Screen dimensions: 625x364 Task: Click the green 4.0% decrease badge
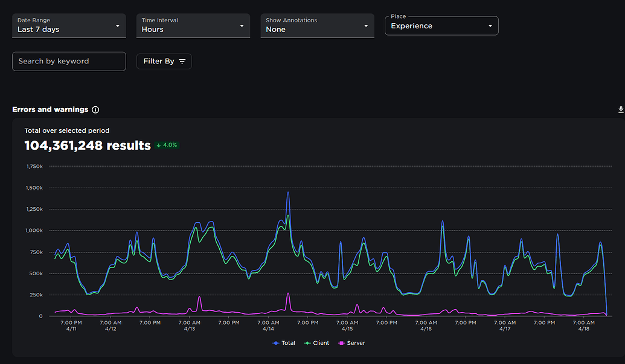coord(167,145)
